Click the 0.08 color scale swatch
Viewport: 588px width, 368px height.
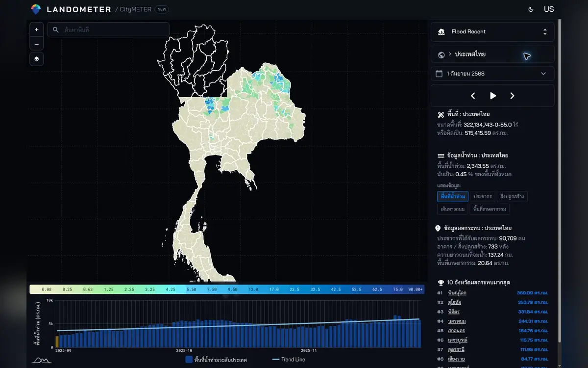click(47, 289)
